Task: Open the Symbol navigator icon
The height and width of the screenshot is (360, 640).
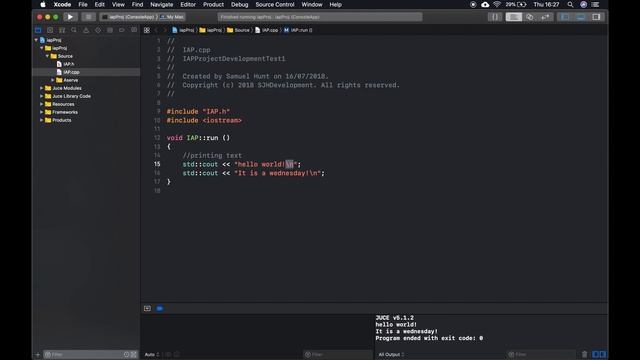Action: click(x=62, y=30)
